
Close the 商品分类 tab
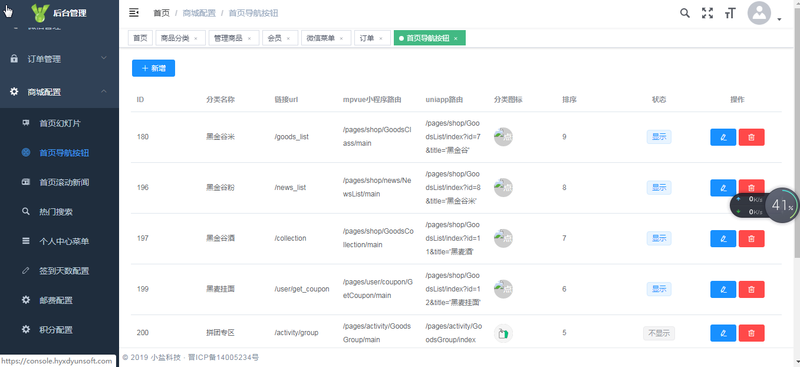point(196,38)
